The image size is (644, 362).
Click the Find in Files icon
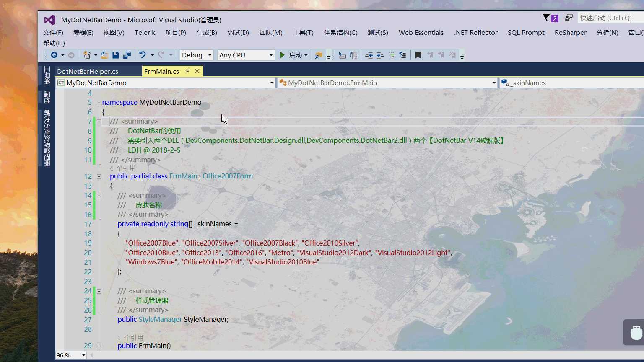(x=319, y=55)
